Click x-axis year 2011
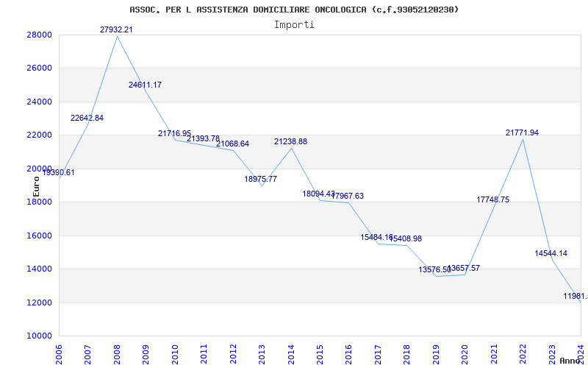The image size is (588, 368). tap(204, 355)
